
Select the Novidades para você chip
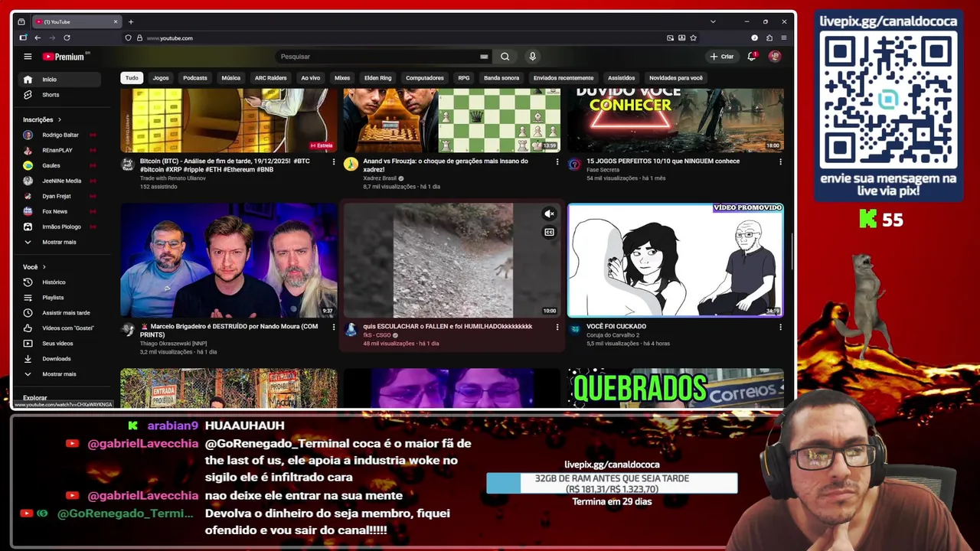click(676, 78)
